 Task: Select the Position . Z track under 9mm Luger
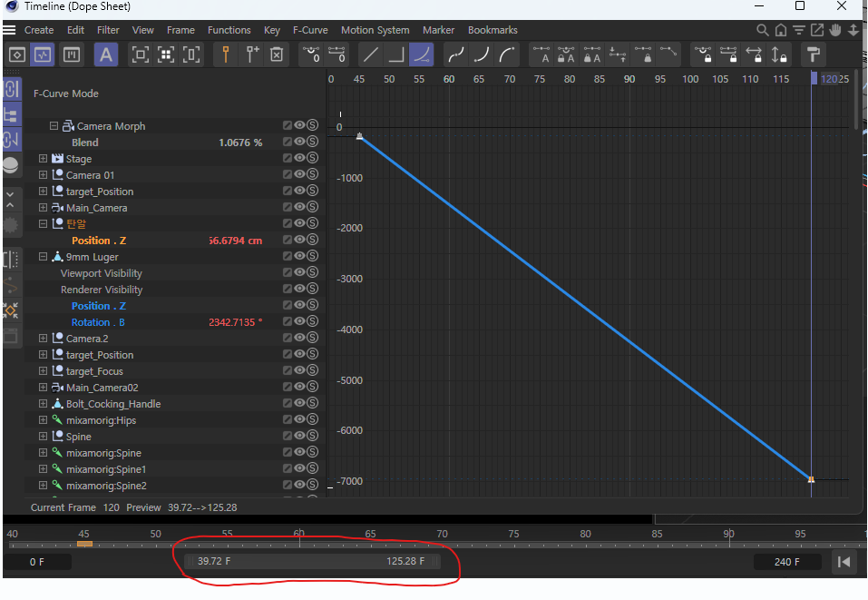pos(99,306)
